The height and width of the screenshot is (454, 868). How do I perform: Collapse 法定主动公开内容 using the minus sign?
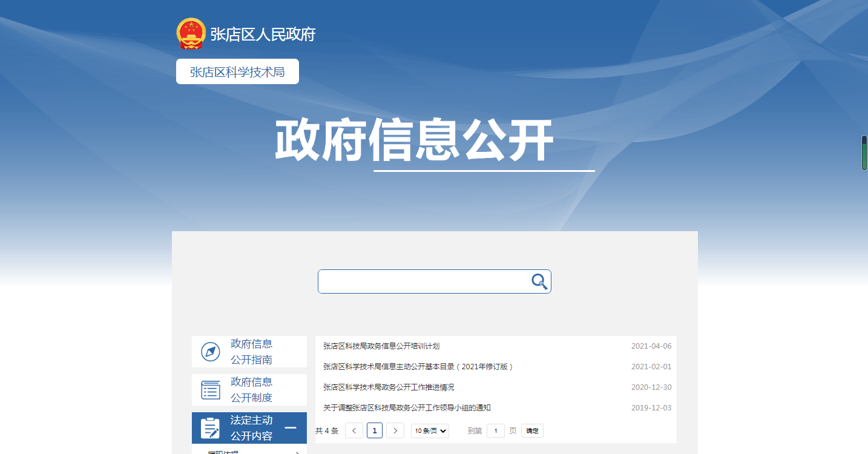[291, 428]
